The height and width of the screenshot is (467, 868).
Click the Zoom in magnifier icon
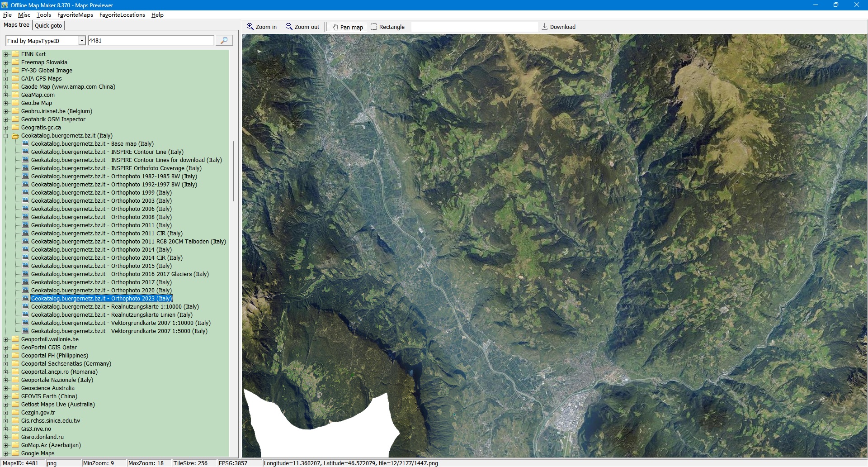pyautogui.click(x=250, y=27)
